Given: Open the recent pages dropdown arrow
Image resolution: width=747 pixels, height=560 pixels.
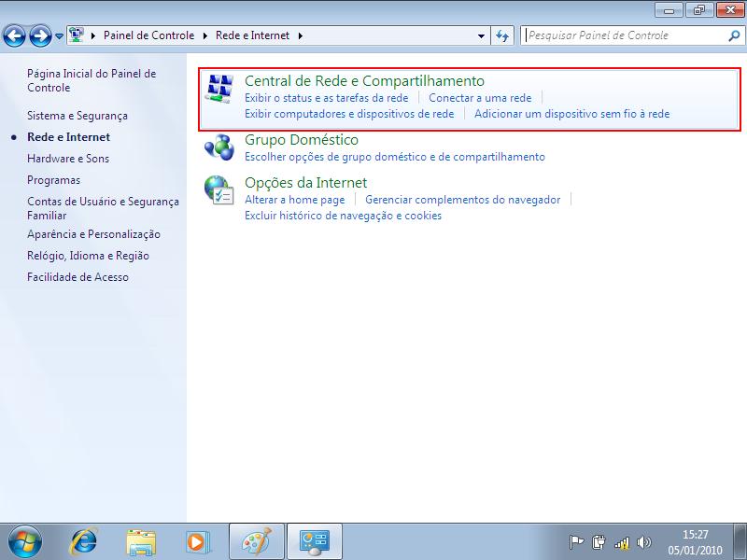Looking at the screenshot, I should [x=59, y=36].
